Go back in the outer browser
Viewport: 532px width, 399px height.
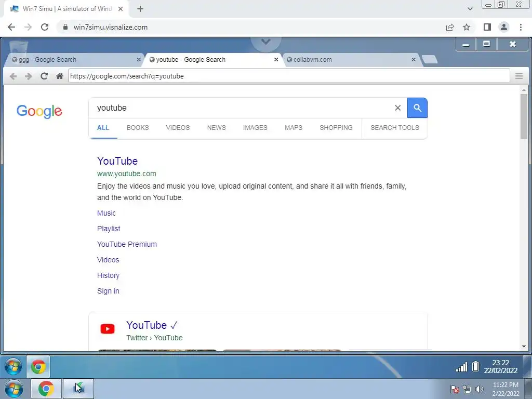11,27
